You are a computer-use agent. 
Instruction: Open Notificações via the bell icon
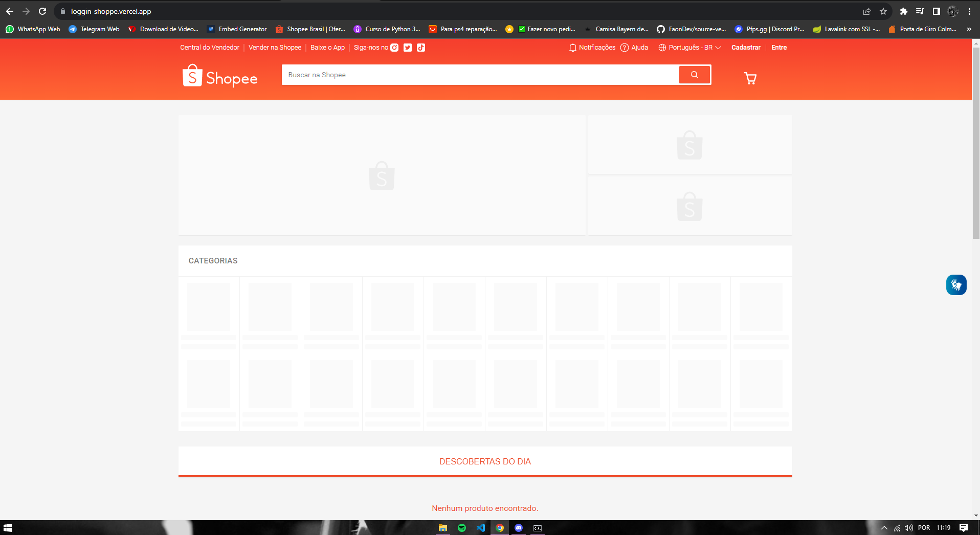point(572,47)
